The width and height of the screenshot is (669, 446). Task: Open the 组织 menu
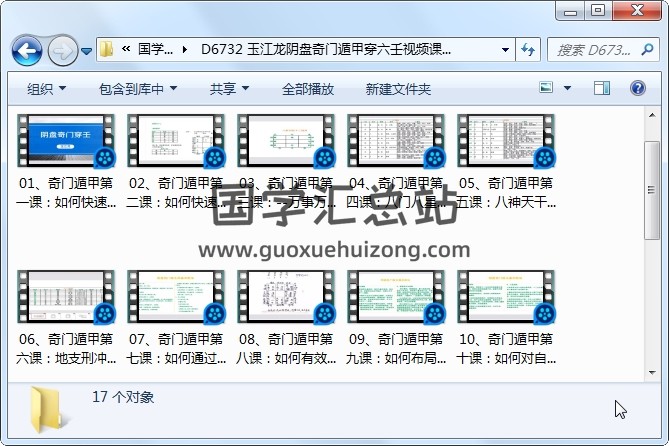[x=46, y=89]
